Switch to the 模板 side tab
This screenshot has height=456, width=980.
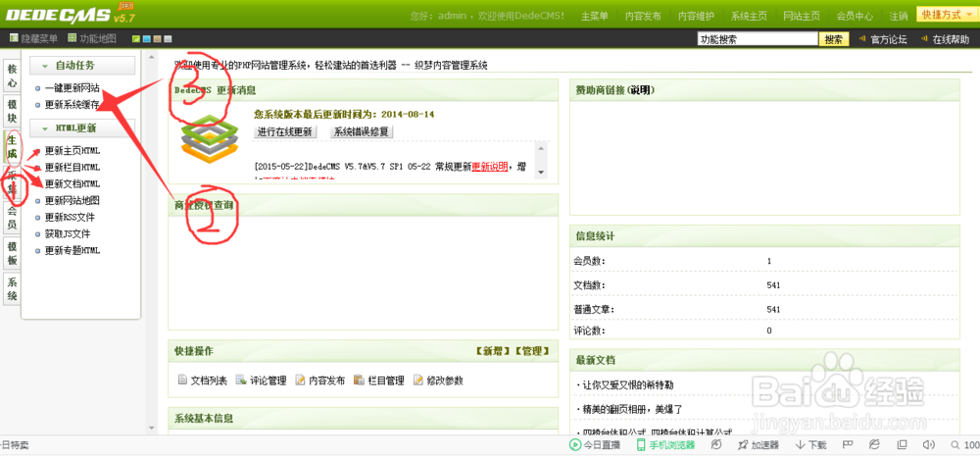12,253
